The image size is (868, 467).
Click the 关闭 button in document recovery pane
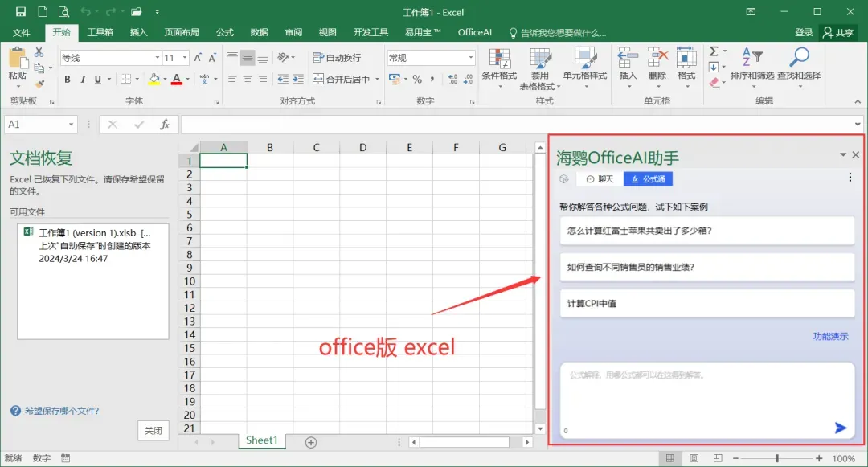click(x=154, y=431)
